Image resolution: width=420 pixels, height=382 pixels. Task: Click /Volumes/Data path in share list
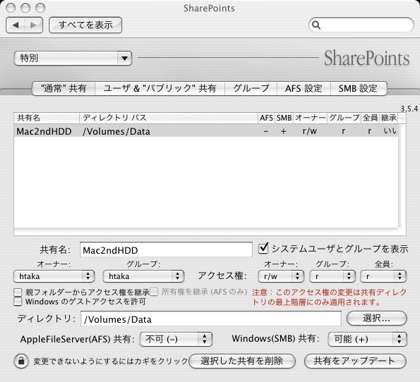point(116,132)
